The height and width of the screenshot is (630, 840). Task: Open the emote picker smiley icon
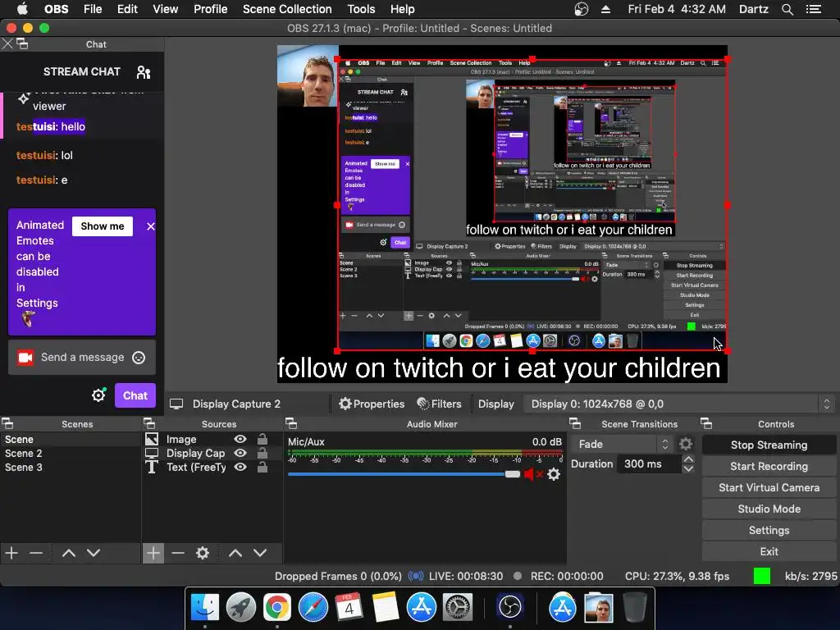tap(139, 358)
